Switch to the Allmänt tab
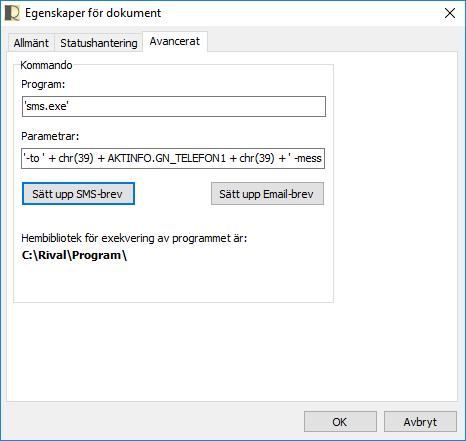466x441 pixels. point(31,43)
